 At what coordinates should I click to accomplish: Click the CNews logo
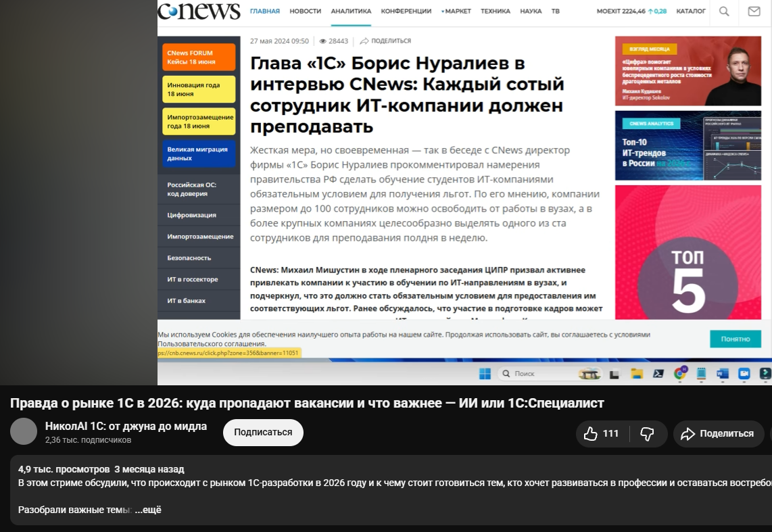coord(199,10)
